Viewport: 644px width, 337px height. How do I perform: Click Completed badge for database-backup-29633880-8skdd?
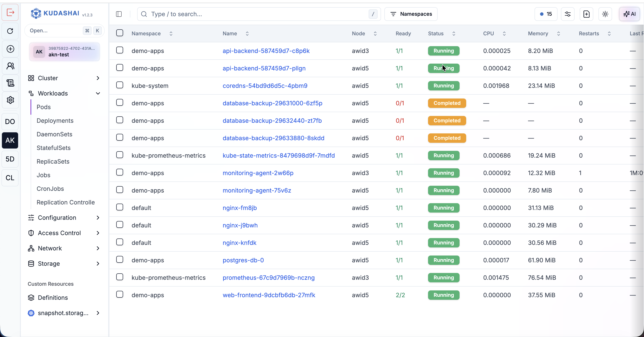pyautogui.click(x=447, y=138)
